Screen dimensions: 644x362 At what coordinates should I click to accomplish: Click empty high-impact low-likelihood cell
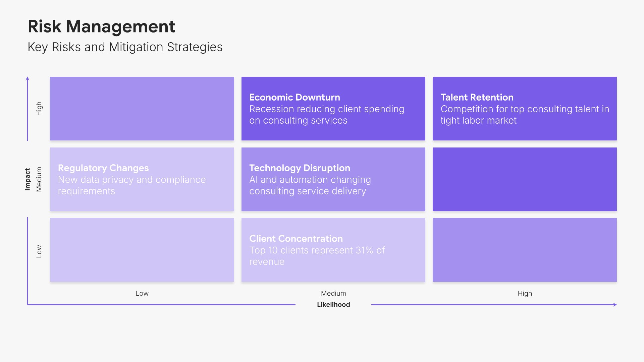pos(142,109)
